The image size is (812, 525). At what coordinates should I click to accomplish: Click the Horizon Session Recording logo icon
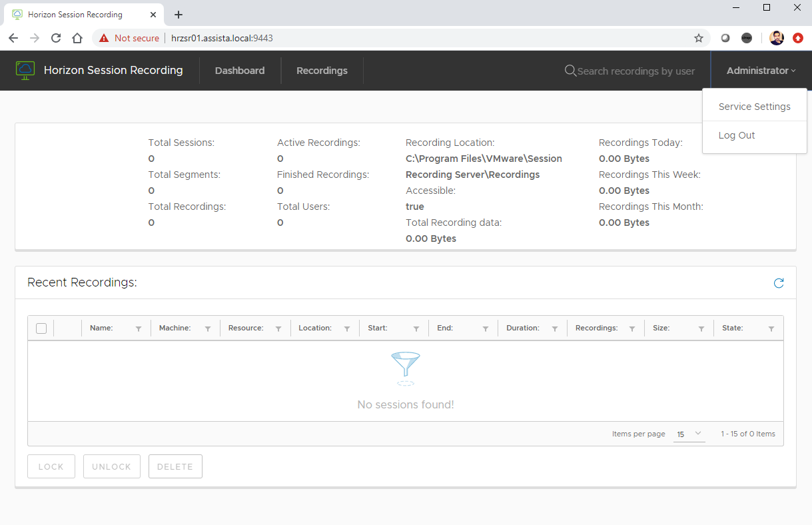click(25, 70)
